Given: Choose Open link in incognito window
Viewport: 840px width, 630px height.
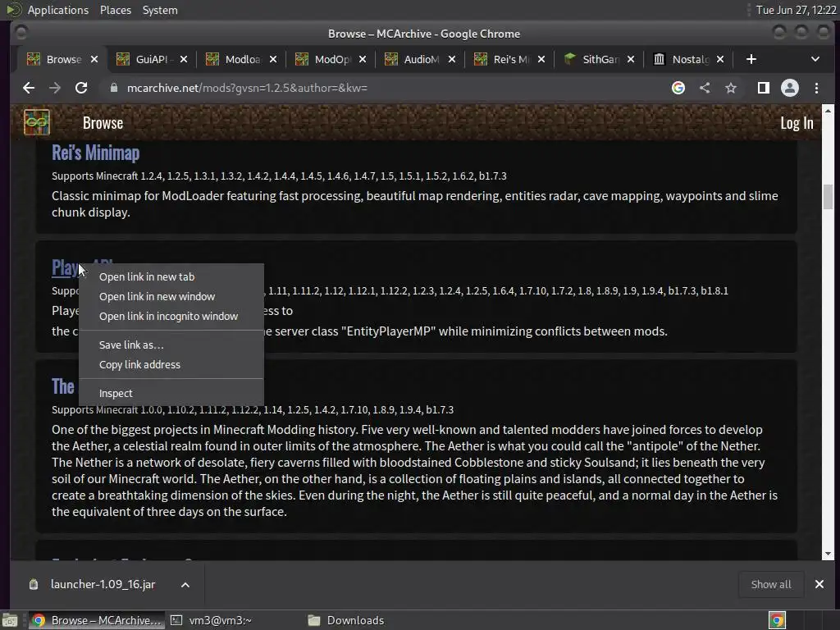Looking at the screenshot, I should tap(171, 316).
